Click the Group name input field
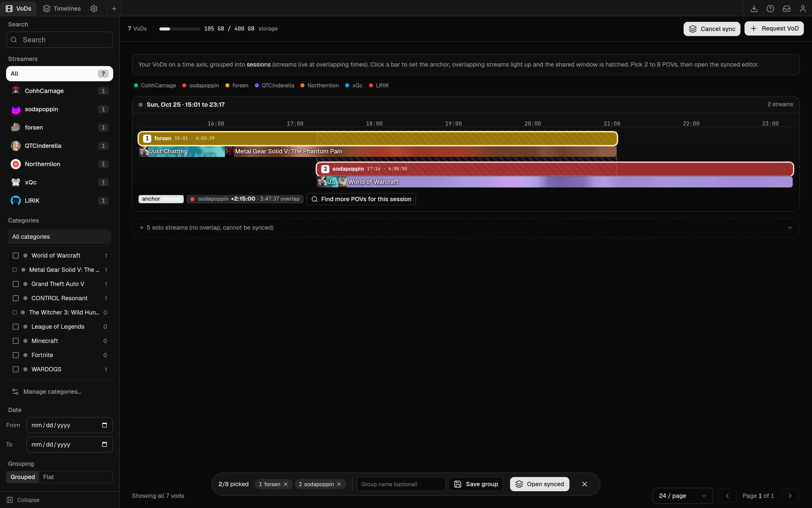812x508 pixels. click(401, 484)
